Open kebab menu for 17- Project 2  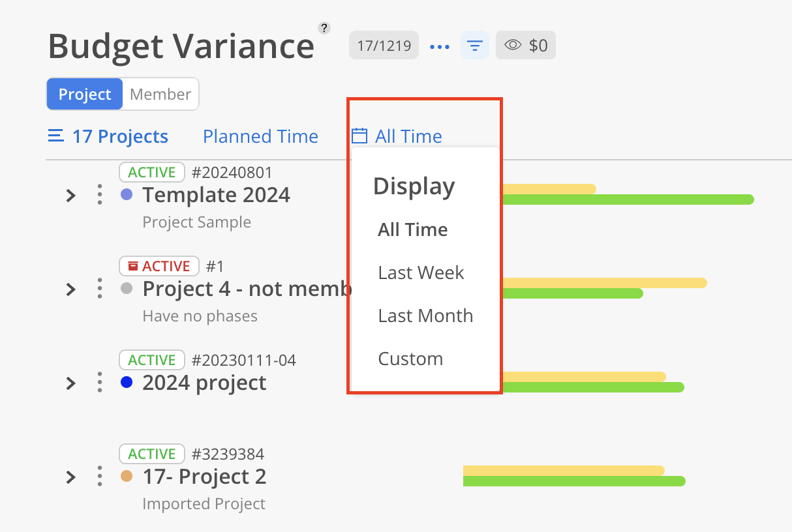99,477
